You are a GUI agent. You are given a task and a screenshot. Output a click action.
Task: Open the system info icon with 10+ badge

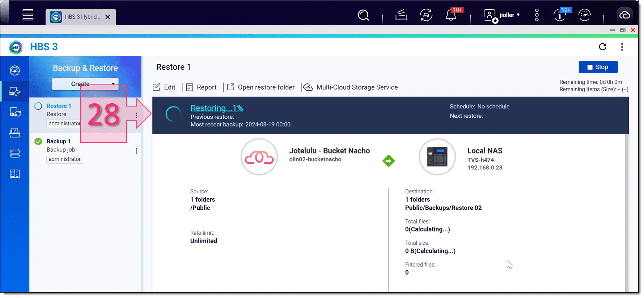(x=560, y=15)
